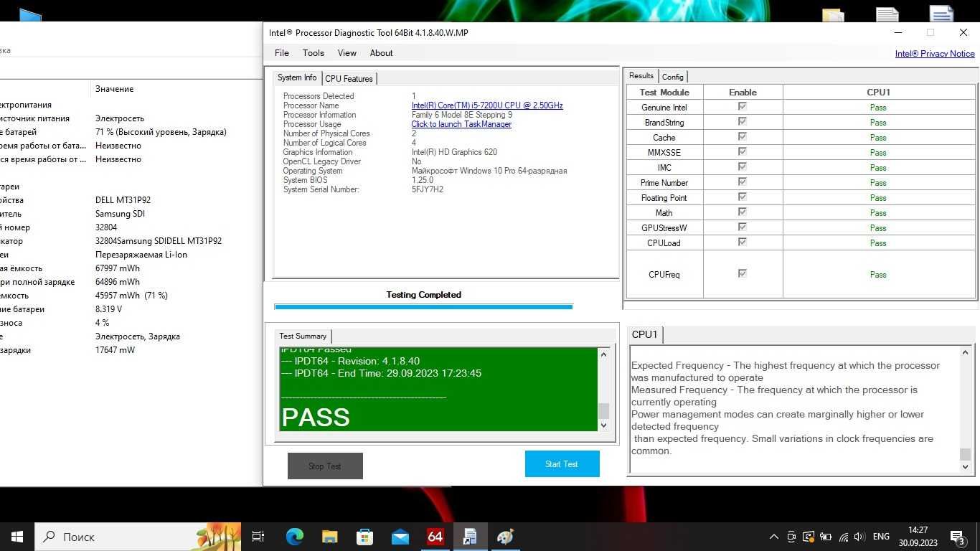Click the Stop Test button
The height and width of the screenshot is (551, 980).
[x=325, y=466]
